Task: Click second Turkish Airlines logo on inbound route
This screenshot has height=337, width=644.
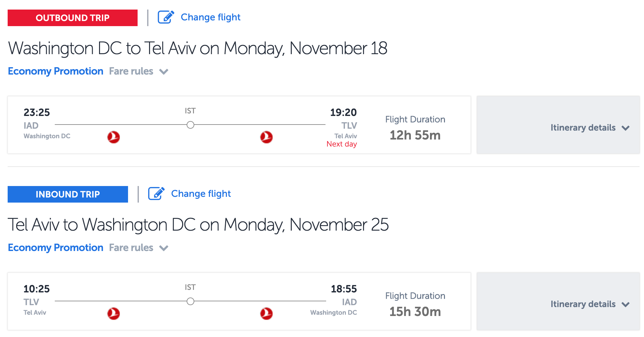Action: click(266, 314)
